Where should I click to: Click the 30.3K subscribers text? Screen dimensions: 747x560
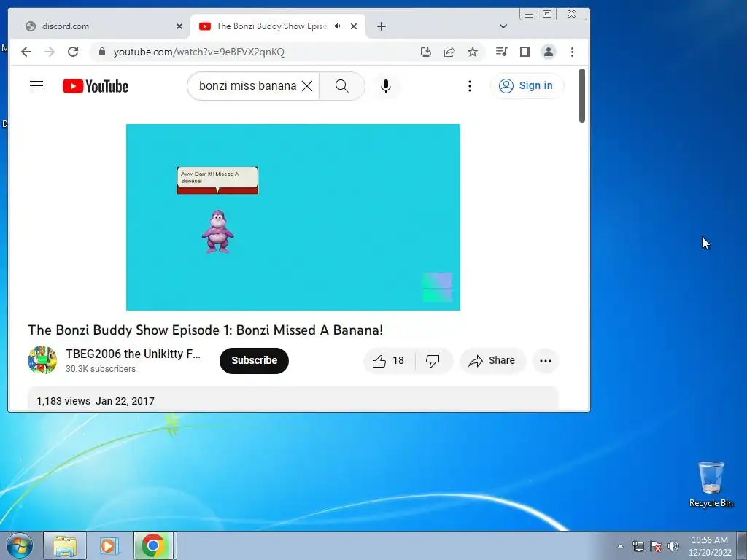pos(101,368)
